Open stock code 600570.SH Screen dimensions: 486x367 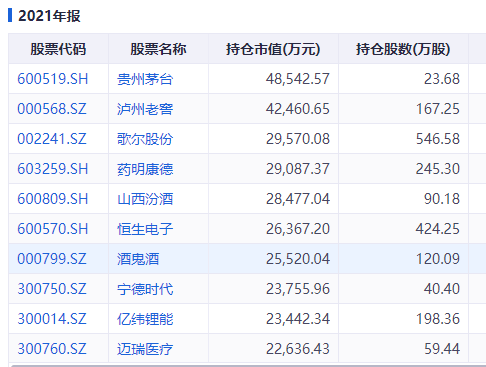52,229
